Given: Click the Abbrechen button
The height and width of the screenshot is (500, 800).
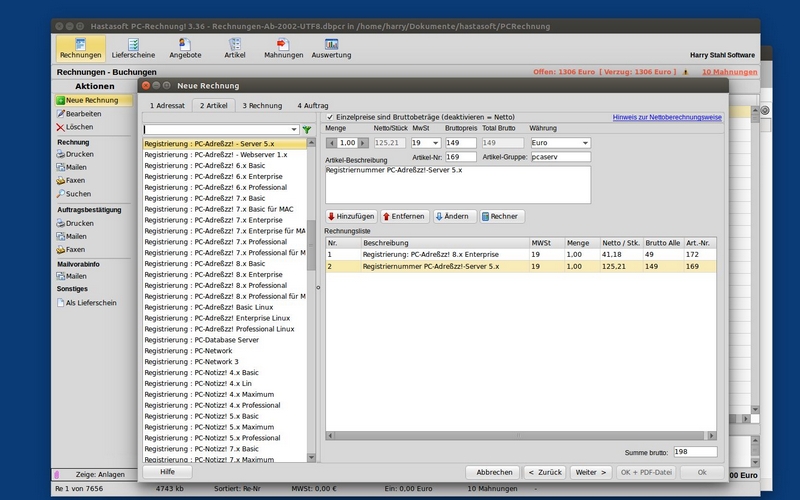Looking at the screenshot, I should click(494, 472).
